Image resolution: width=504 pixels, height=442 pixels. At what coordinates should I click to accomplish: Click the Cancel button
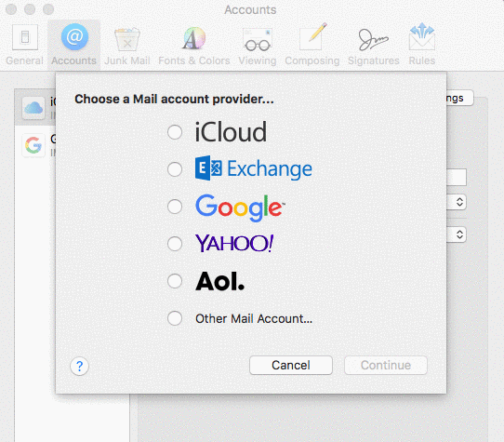coord(291,365)
